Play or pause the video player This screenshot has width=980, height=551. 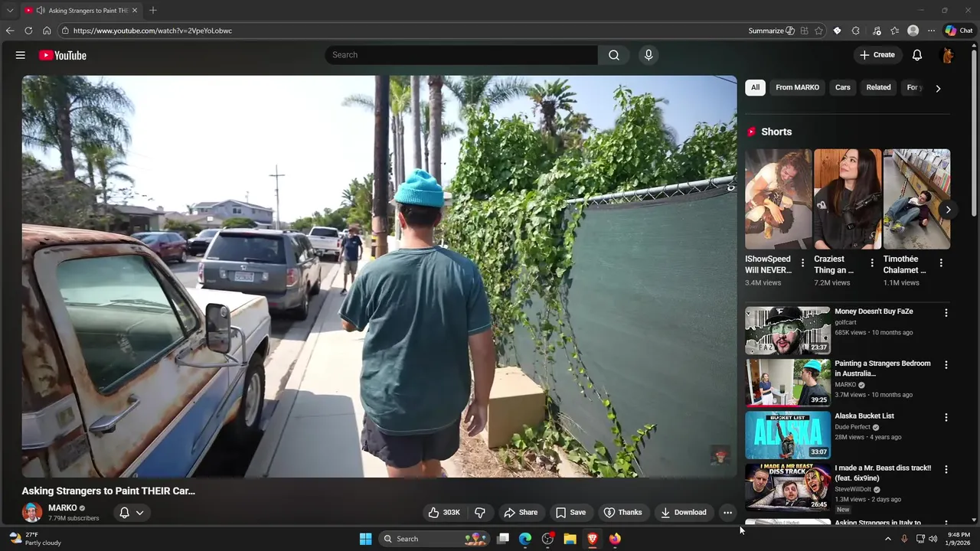[379, 276]
